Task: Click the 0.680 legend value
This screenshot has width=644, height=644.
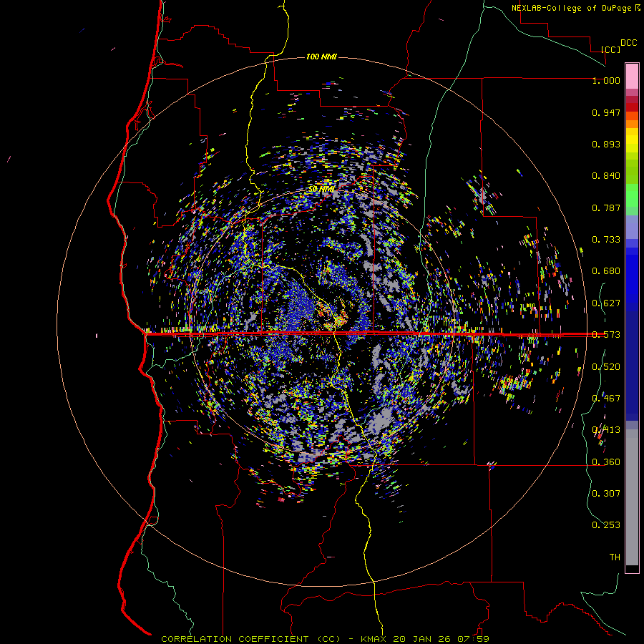Action: pos(606,271)
